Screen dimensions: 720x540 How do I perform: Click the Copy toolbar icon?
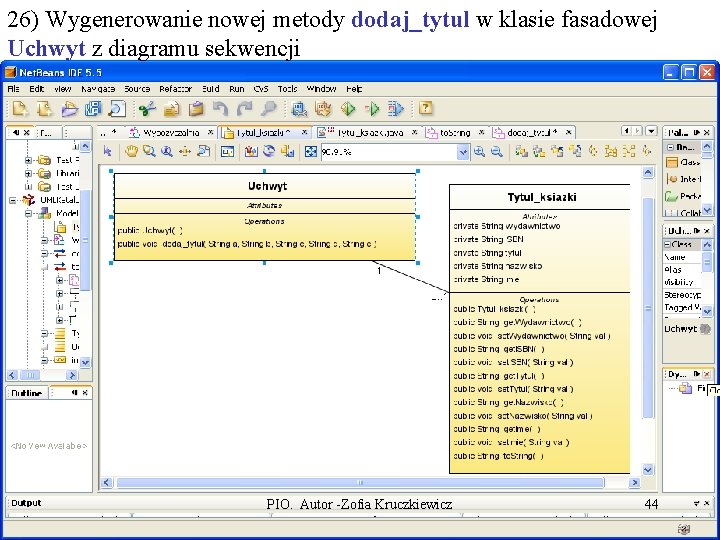tap(172, 109)
